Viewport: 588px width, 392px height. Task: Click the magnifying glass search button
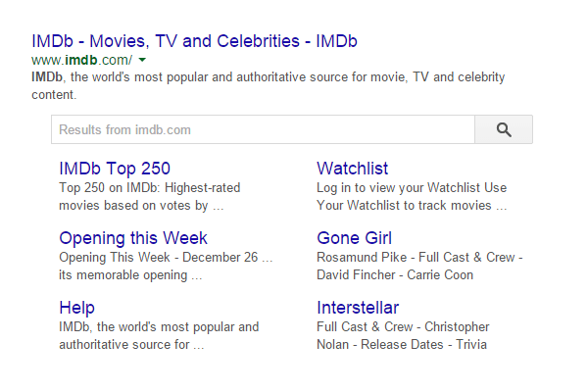coord(504,129)
